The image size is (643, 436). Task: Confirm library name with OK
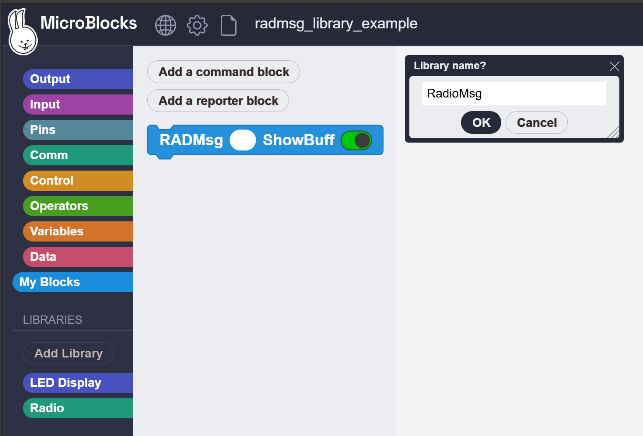coord(481,122)
